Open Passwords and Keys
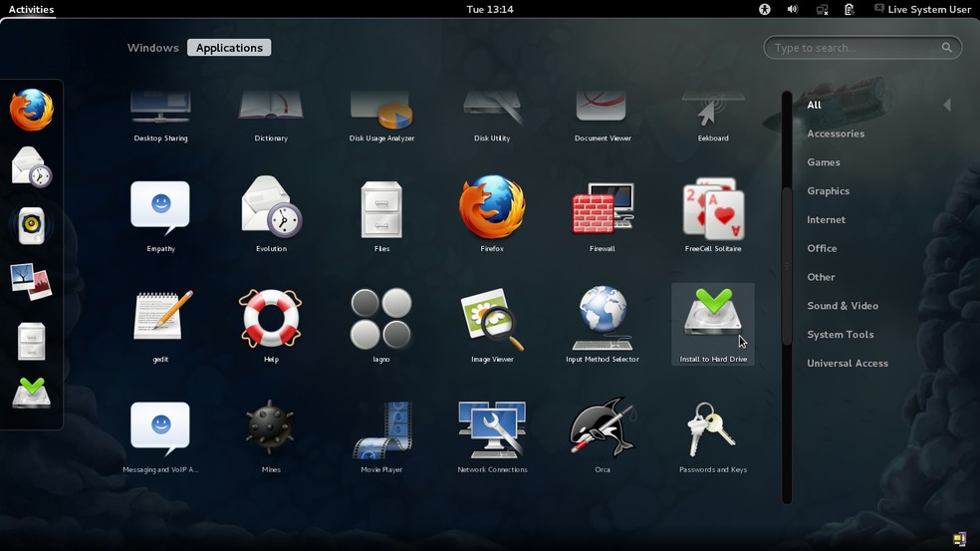980x551 pixels. coord(713,430)
